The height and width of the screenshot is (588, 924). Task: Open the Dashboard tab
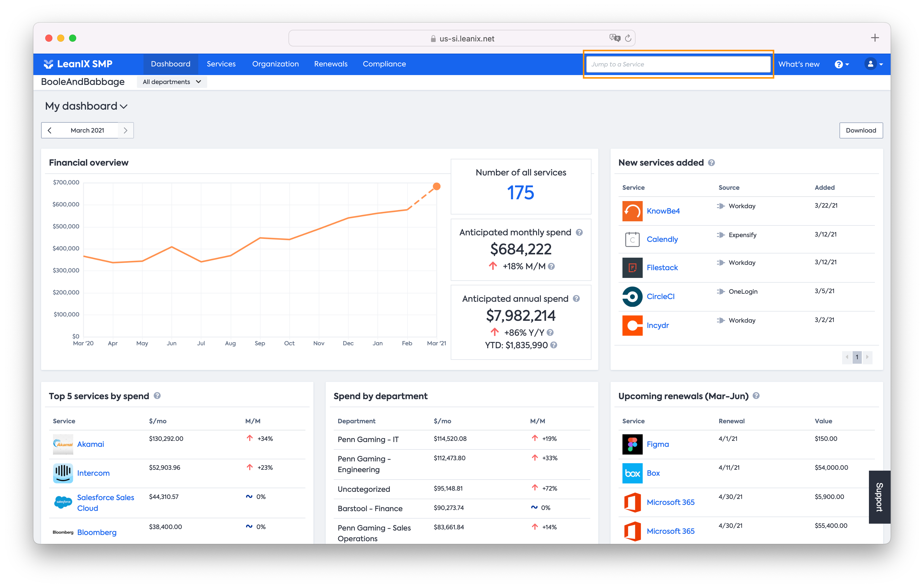[x=171, y=64]
